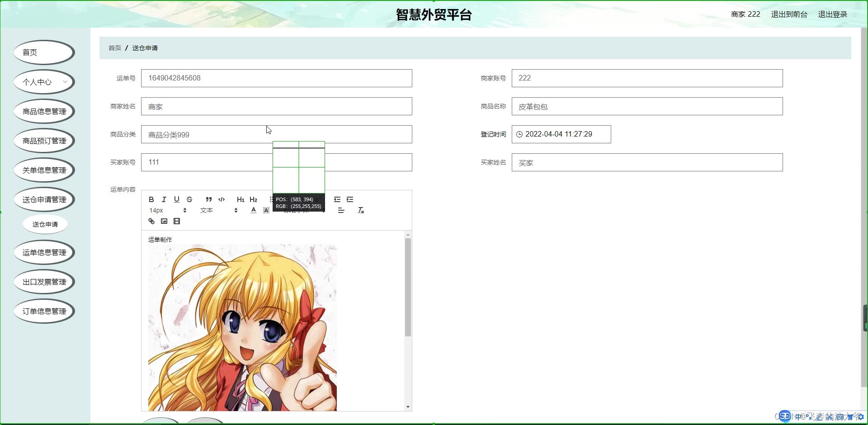Insert a hyperlink in the editor

pyautogui.click(x=151, y=221)
